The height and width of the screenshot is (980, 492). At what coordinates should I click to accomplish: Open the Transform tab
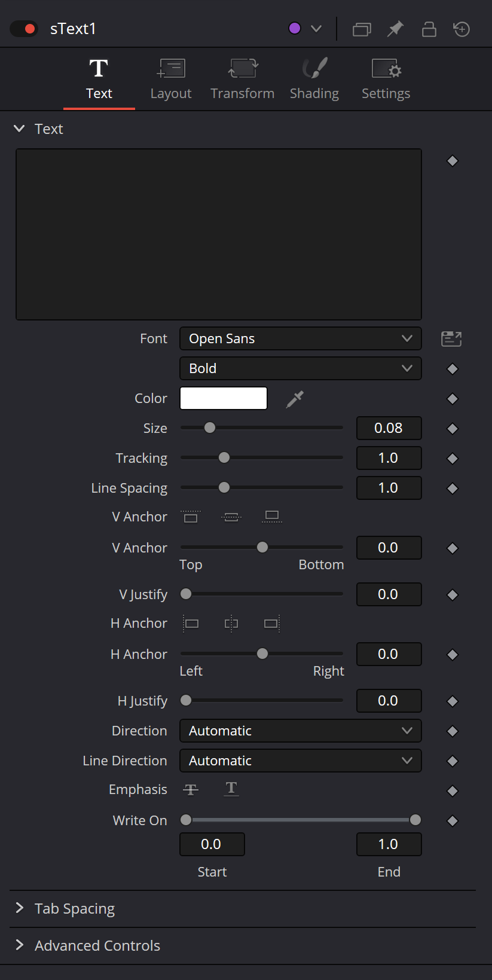[x=242, y=80]
